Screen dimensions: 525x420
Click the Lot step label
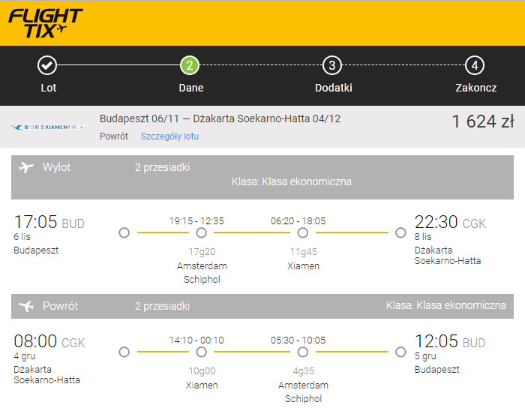[x=49, y=88]
